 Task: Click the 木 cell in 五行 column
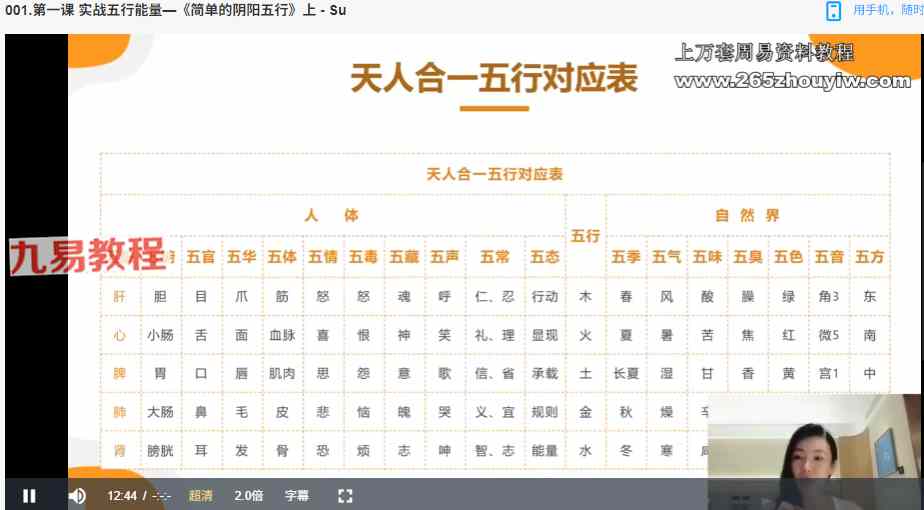point(585,297)
